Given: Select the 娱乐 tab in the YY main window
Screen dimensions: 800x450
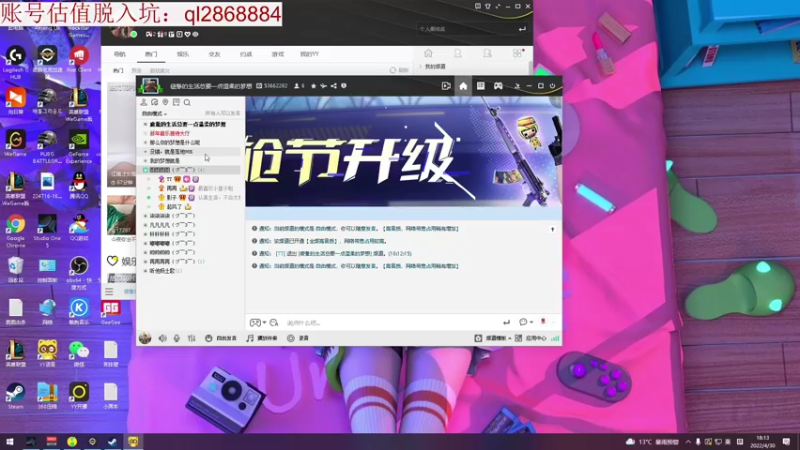Looking at the screenshot, I should coord(183,54).
